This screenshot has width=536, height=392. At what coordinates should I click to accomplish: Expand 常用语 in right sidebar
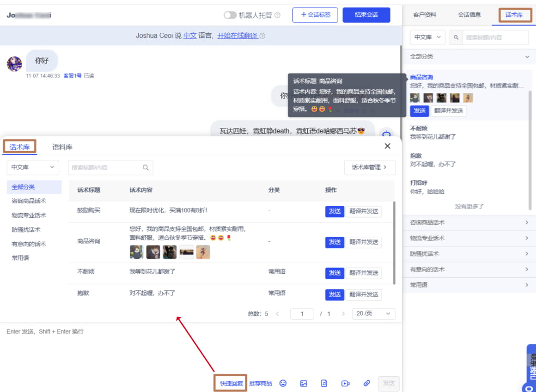click(x=469, y=285)
